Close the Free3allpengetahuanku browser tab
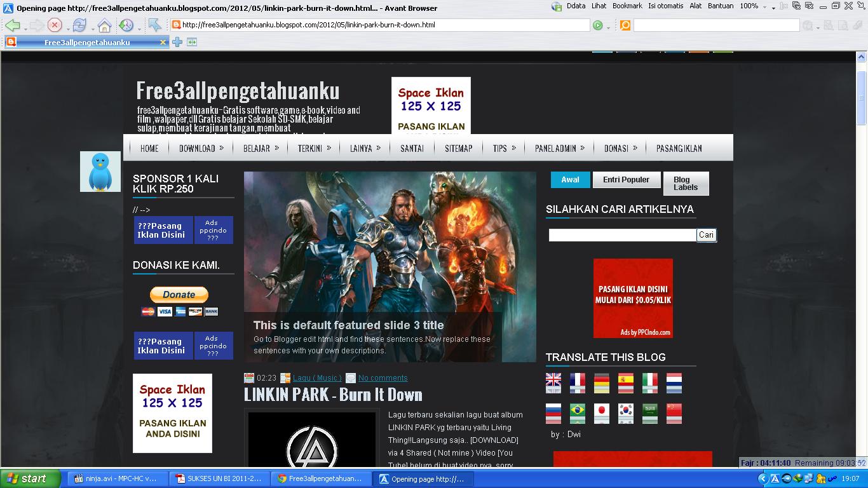 tap(163, 43)
